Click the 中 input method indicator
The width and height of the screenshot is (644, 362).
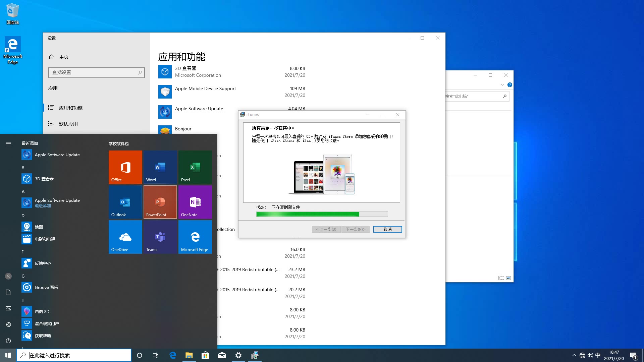pyautogui.click(x=598, y=355)
